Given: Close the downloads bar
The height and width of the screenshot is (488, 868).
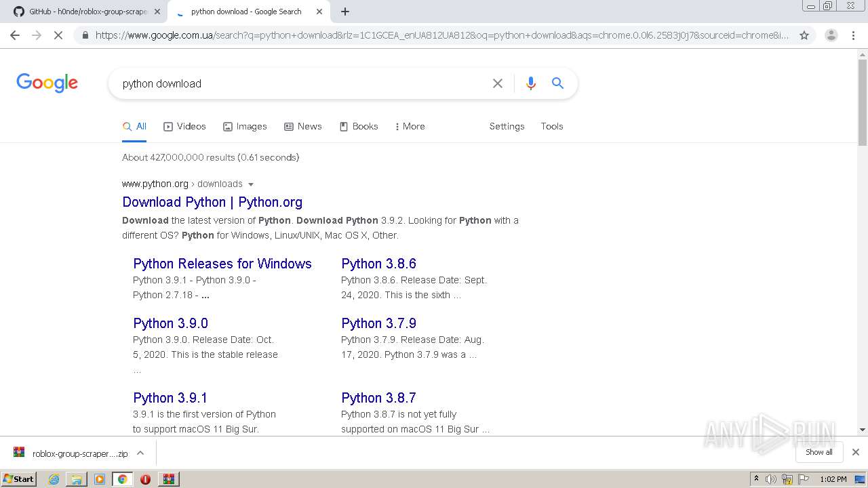Looking at the screenshot, I should 855,452.
